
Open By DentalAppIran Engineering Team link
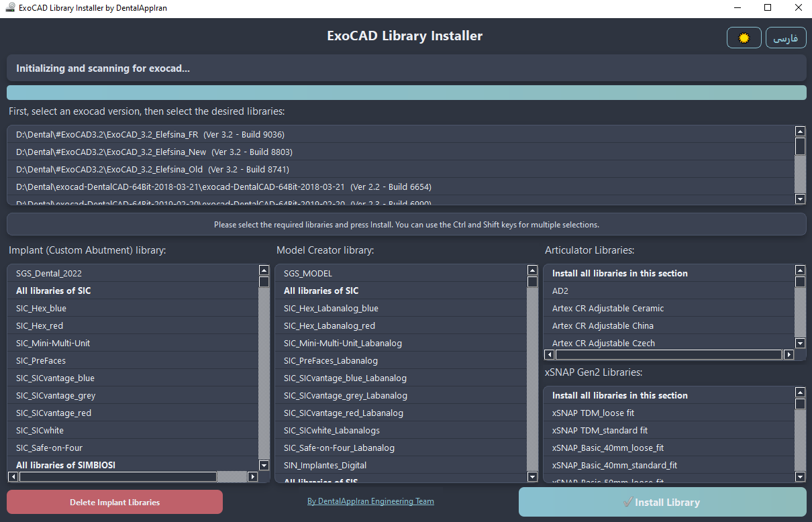click(x=370, y=501)
